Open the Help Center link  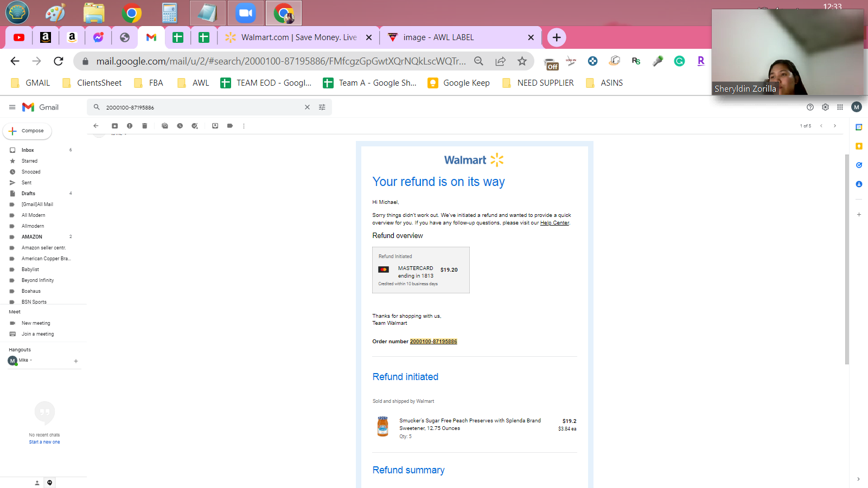[554, 223]
